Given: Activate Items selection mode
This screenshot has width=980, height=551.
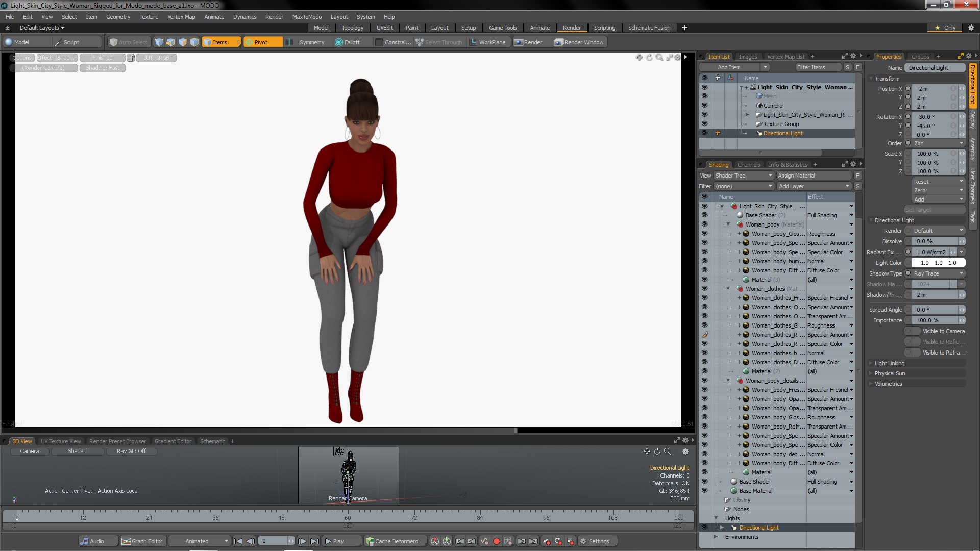Looking at the screenshot, I should 220,42.
